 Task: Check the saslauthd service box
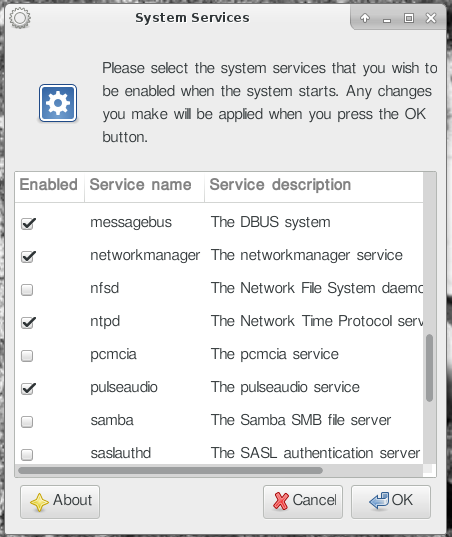27,454
